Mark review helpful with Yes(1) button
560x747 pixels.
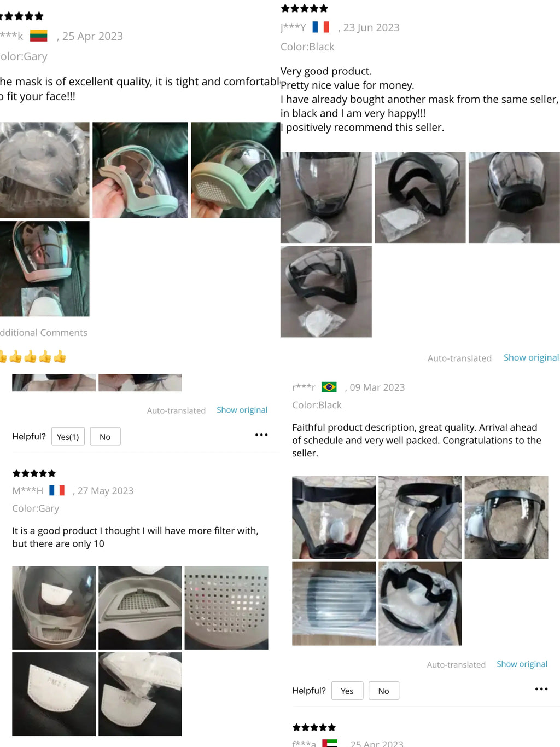click(68, 437)
